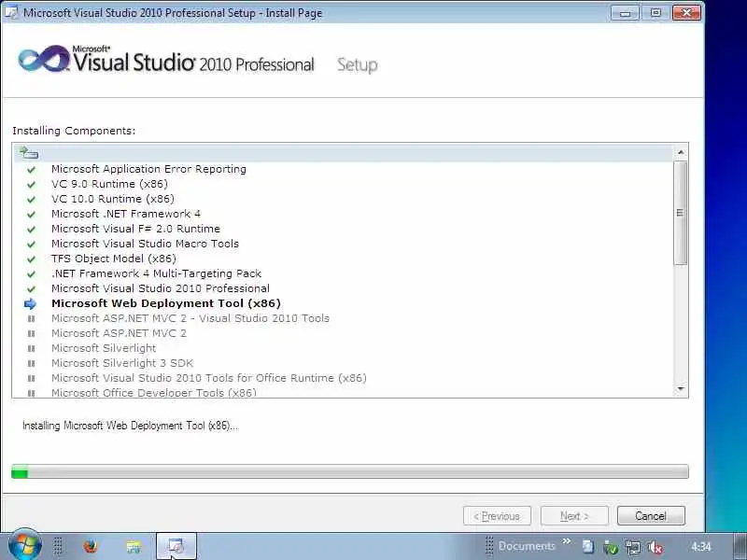
Task: Select 'Microsoft Silverlight 3 SDK' text
Action: click(x=122, y=363)
